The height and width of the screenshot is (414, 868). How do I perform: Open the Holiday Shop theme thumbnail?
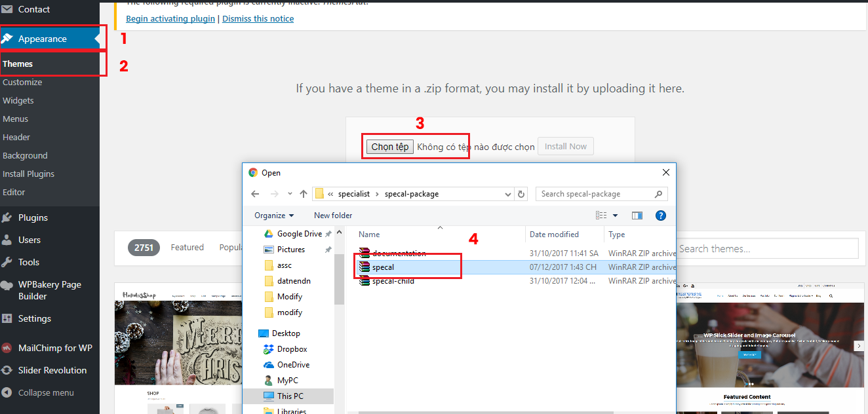tap(178, 348)
